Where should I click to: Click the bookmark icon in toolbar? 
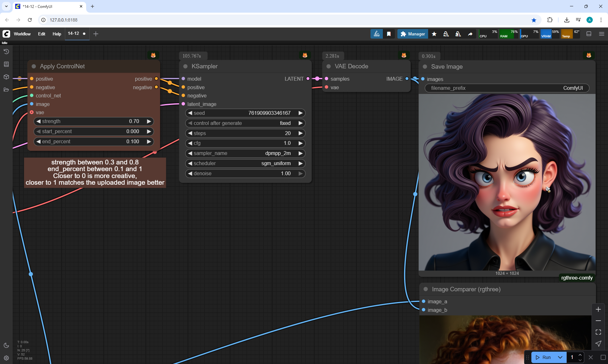click(x=389, y=34)
